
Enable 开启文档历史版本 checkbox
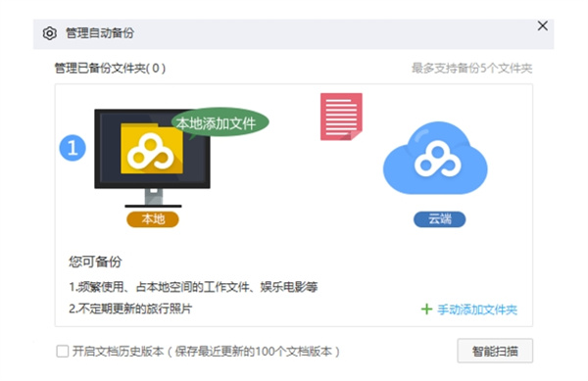[63, 352]
